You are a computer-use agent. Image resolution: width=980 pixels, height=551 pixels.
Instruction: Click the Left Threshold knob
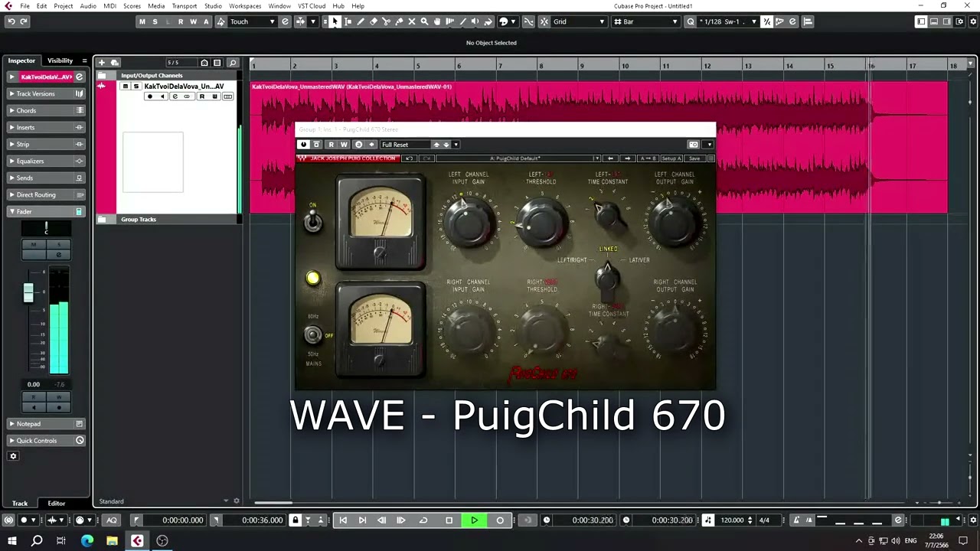pyautogui.click(x=541, y=222)
